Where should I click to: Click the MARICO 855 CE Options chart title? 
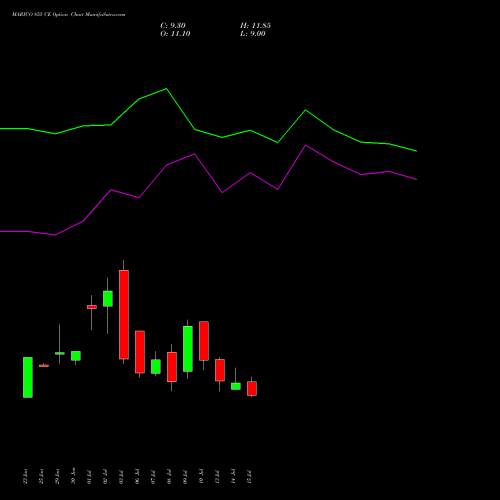[69, 15]
